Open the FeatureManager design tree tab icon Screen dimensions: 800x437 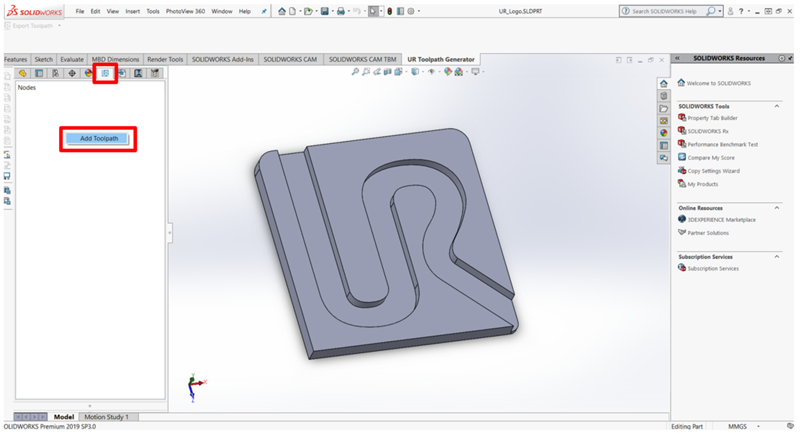[23, 73]
